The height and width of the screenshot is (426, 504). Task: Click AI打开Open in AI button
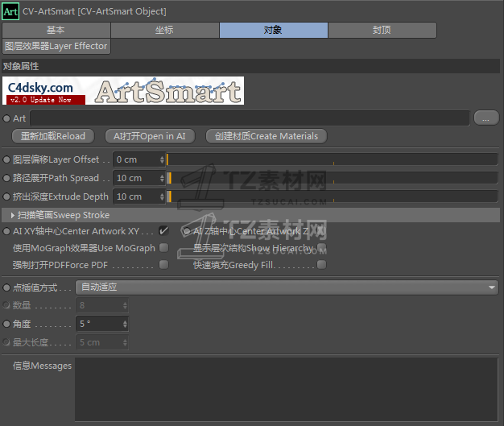coord(150,136)
